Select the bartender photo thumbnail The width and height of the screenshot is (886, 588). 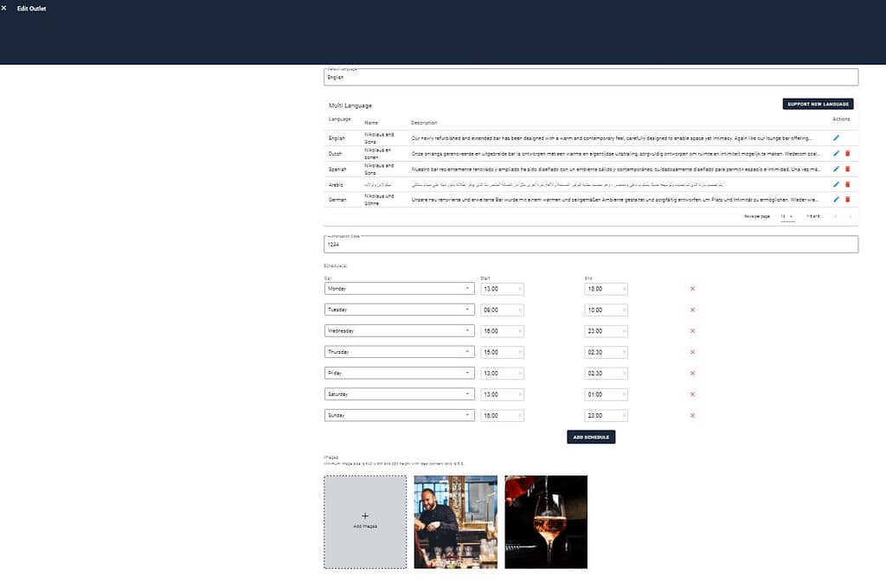(455, 521)
